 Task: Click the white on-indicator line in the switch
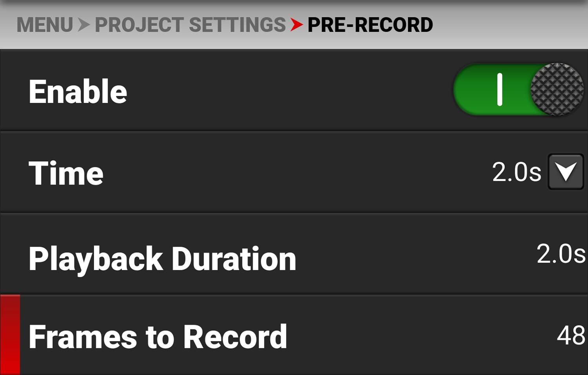[x=500, y=90]
